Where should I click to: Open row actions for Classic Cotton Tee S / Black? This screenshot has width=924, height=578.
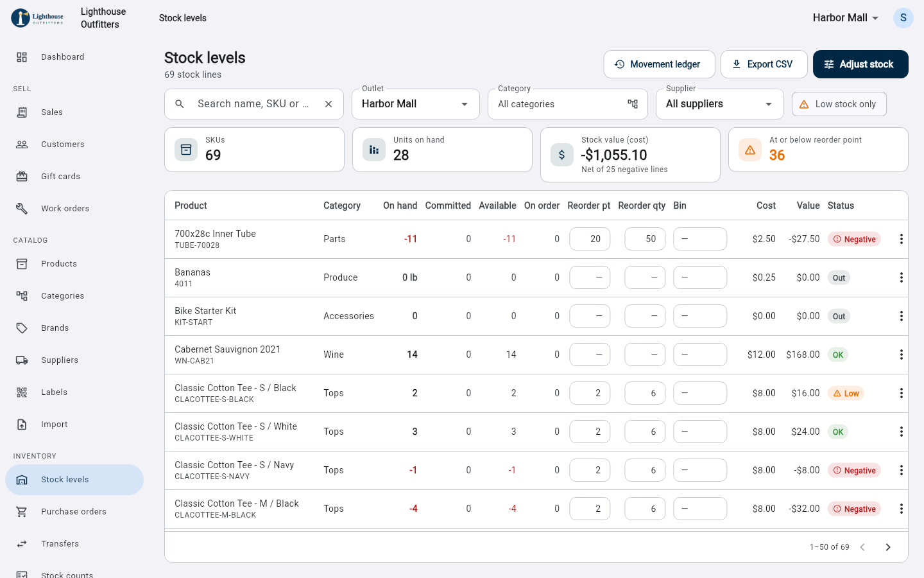pos(902,393)
